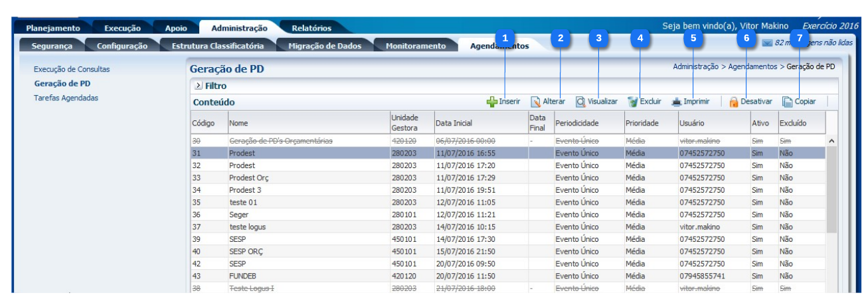Open Execução de Consultas in sidebar

click(72, 69)
